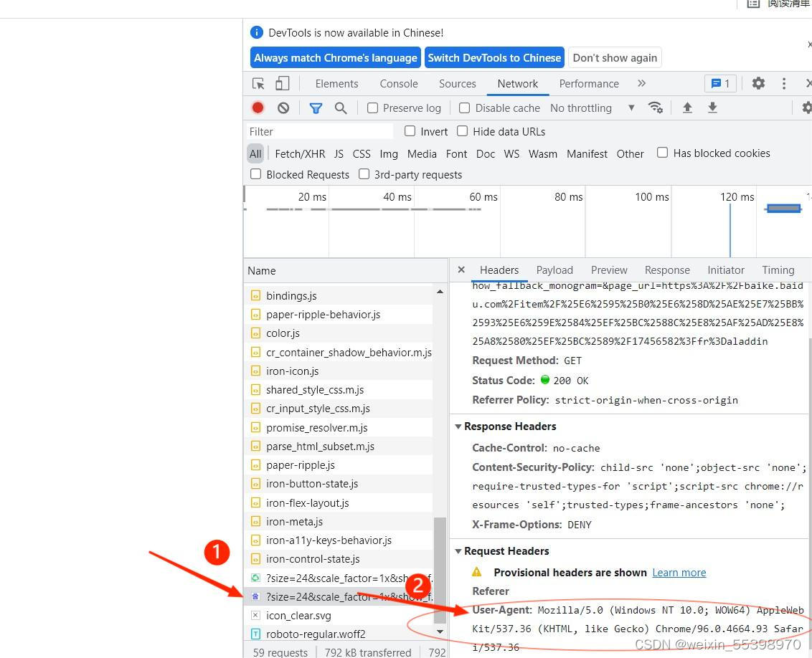Open the Initiator tab

[725, 270]
